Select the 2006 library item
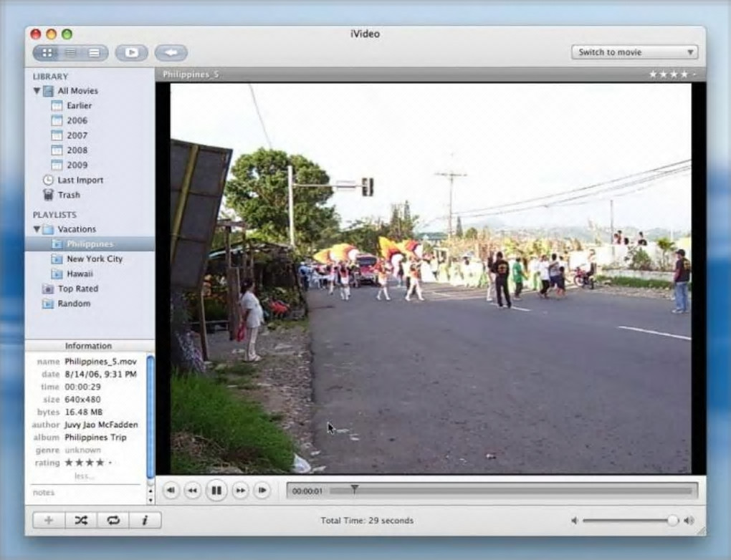Viewport: 731px width, 560px height. click(x=77, y=121)
